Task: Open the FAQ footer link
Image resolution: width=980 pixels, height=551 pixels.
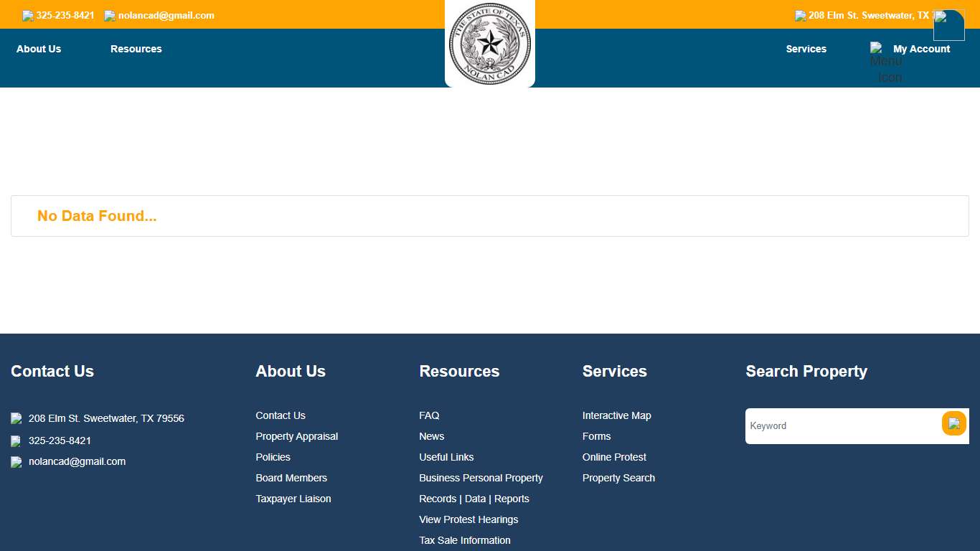Action: click(x=429, y=415)
